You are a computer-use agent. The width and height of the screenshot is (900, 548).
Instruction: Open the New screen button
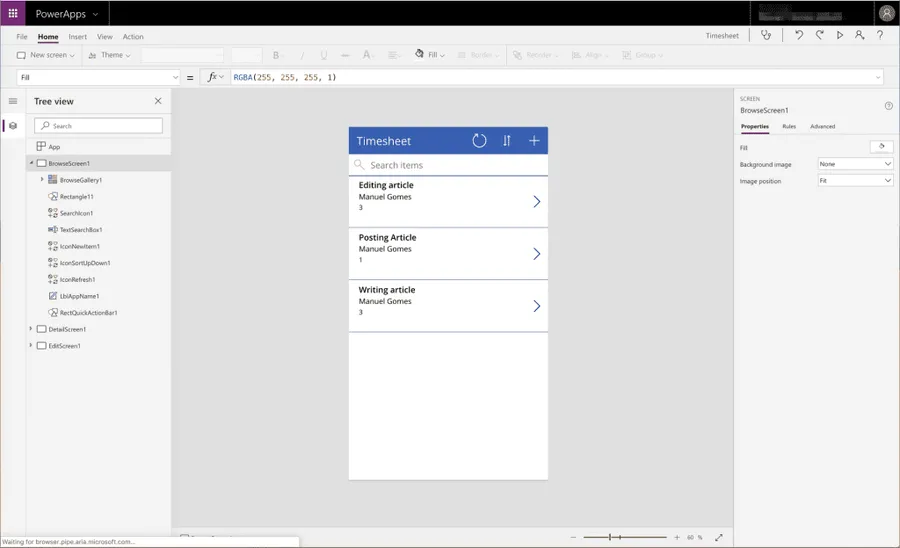click(47, 55)
